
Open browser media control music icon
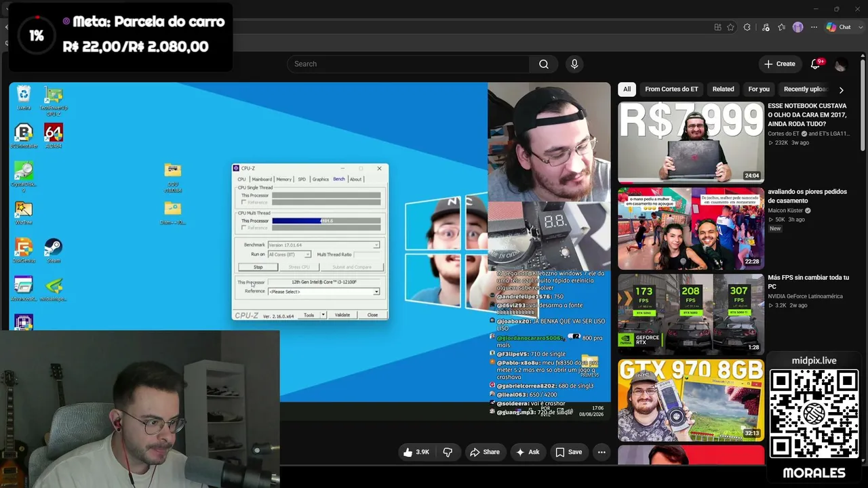pyautogui.click(x=766, y=27)
